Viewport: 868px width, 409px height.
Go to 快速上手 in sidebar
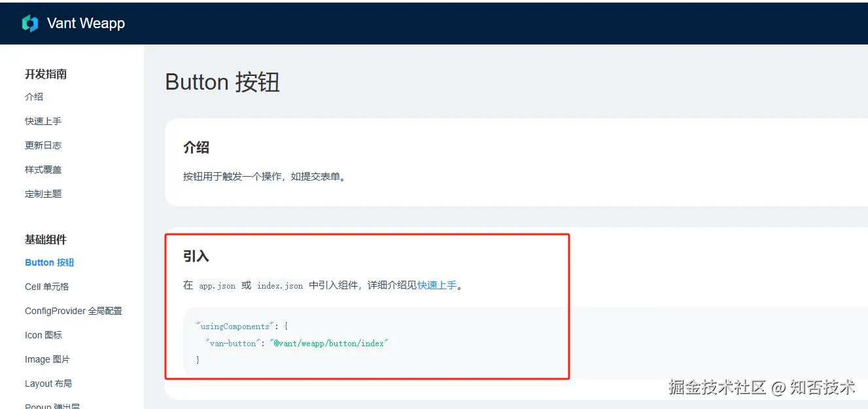[43, 121]
